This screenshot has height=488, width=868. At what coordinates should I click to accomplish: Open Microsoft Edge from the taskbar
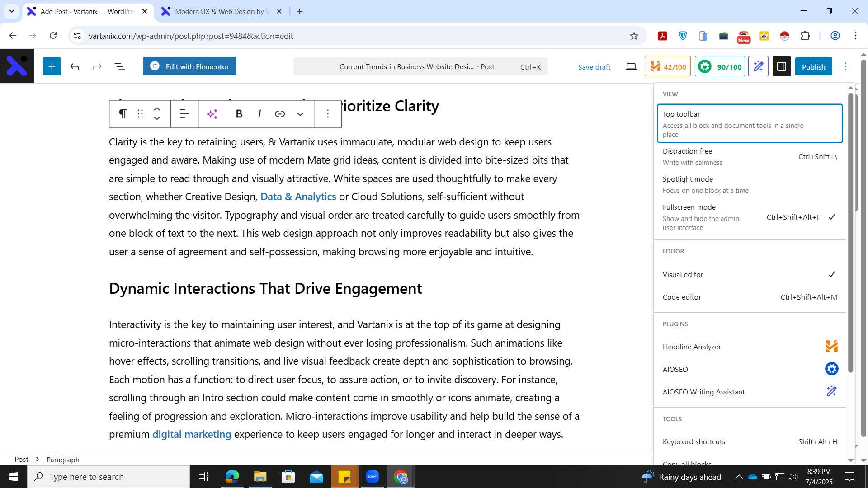click(x=232, y=477)
